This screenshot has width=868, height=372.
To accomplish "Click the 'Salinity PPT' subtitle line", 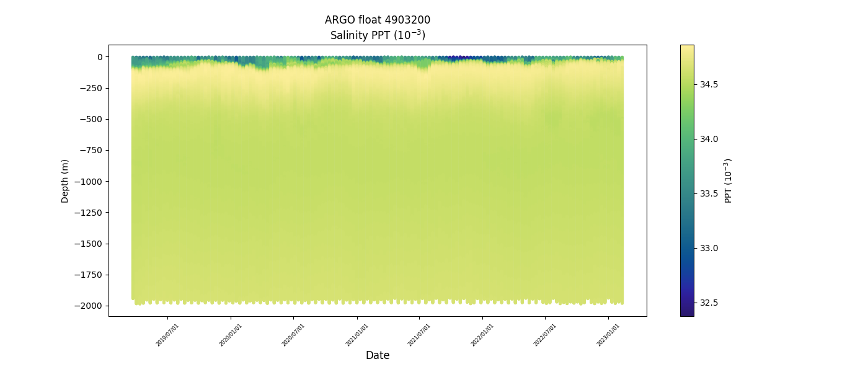I will [x=377, y=35].
